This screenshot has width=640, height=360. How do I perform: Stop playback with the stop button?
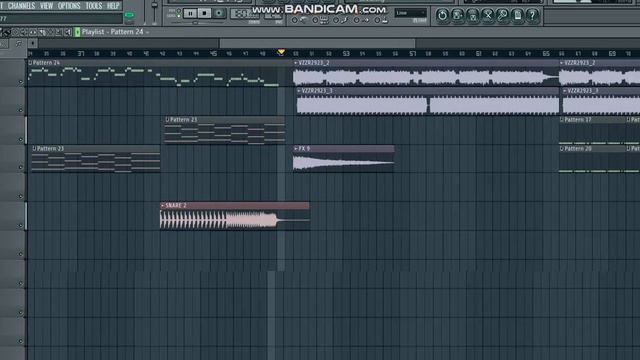pyautogui.click(x=204, y=13)
